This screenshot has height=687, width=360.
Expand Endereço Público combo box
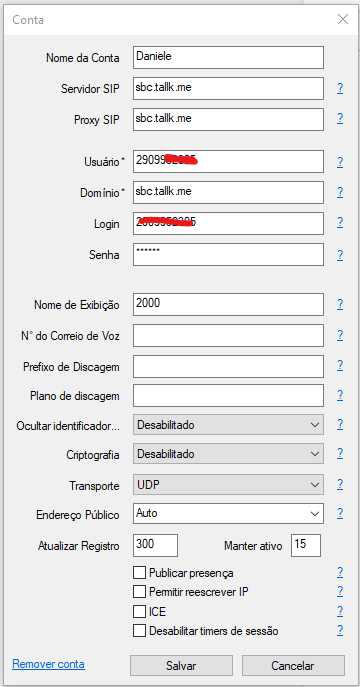(x=228, y=513)
